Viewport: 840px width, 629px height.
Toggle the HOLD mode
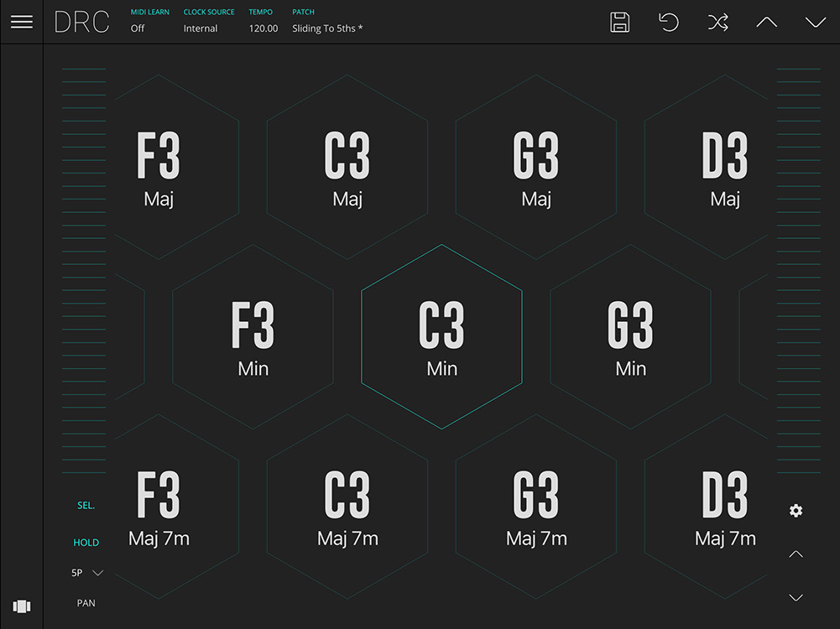coord(86,543)
